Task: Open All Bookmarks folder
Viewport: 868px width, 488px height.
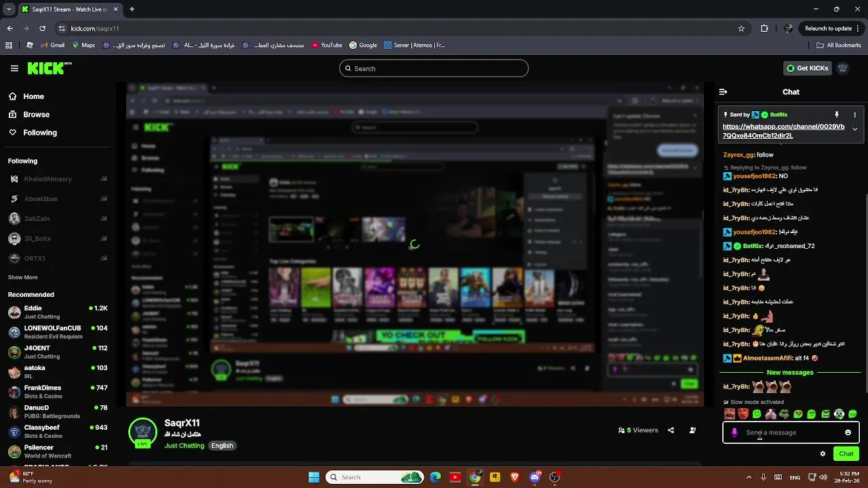Action: click(x=839, y=45)
